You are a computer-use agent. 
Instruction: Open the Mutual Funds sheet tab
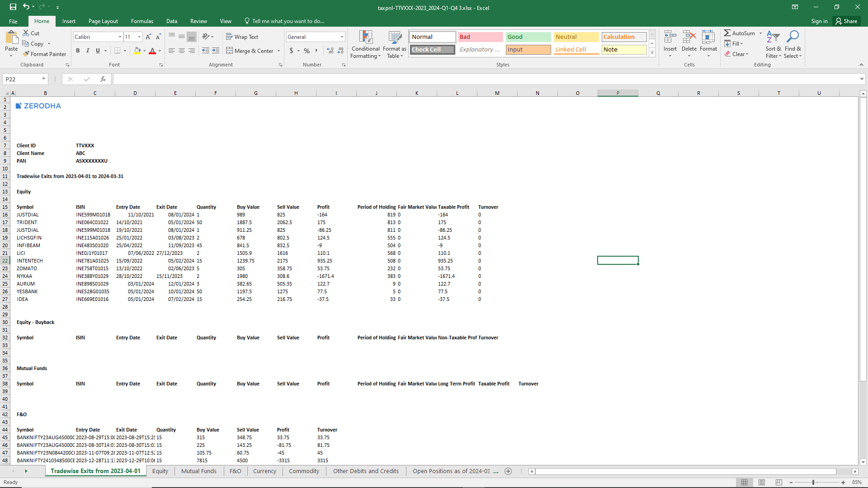pos(198,471)
